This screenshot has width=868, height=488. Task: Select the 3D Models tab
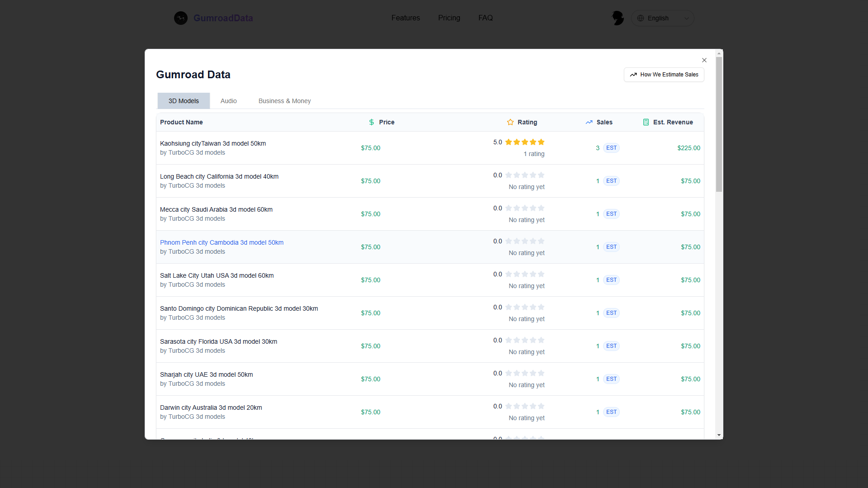point(184,101)
